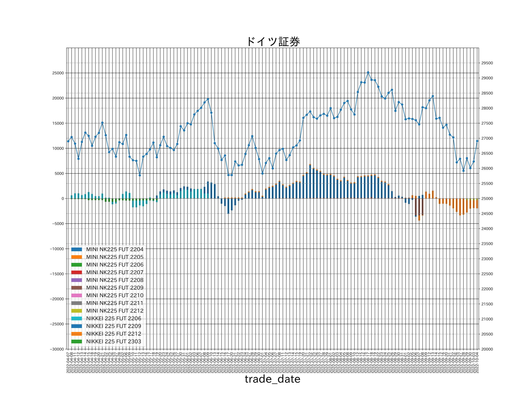Click left axis tick label −20000
The width and height of the screenshot is (532, 399).
pos(57,299)
